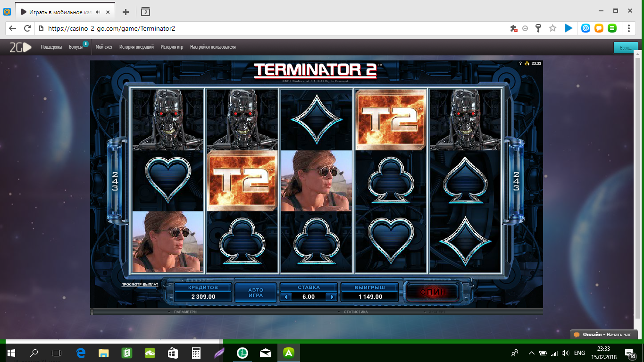Increase the bet with the right arrow
This screenshot has height=362, width=644.
(x=332, y=297)
